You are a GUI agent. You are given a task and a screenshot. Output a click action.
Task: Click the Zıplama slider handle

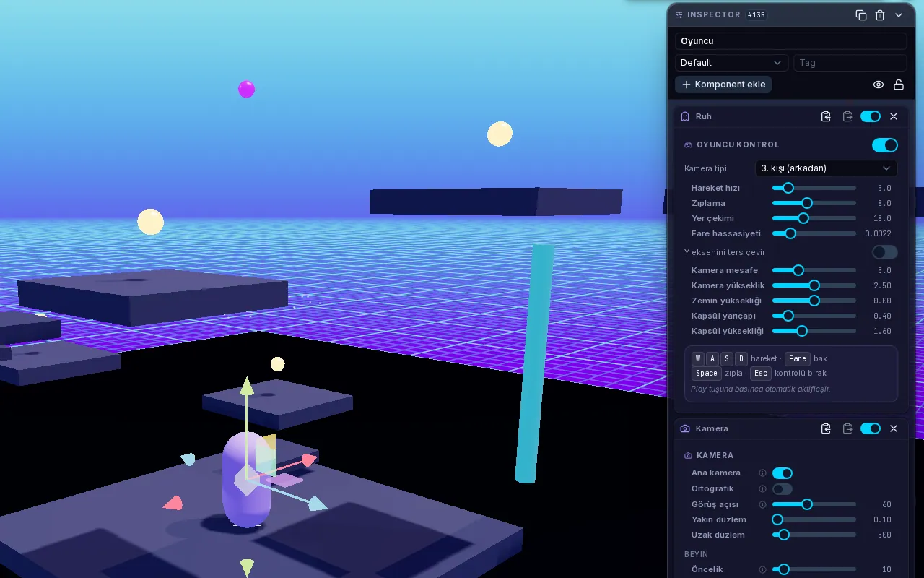(807, 203)
